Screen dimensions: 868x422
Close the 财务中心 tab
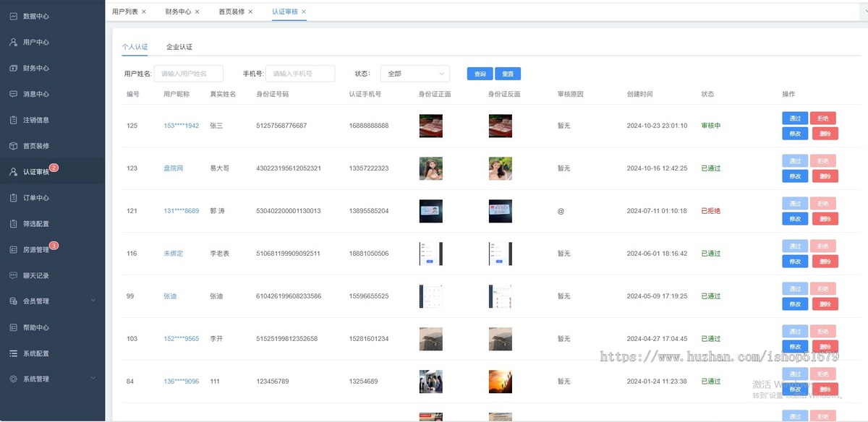coord(197,12)
